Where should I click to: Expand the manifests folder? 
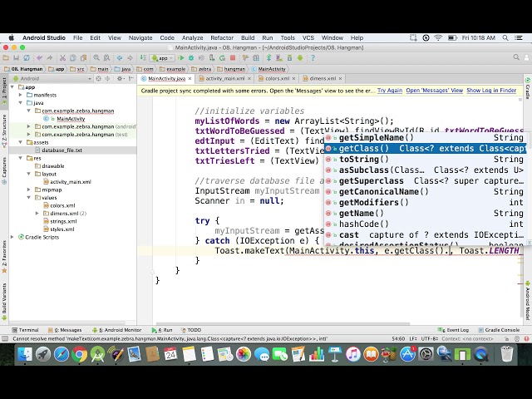[21, 95]
